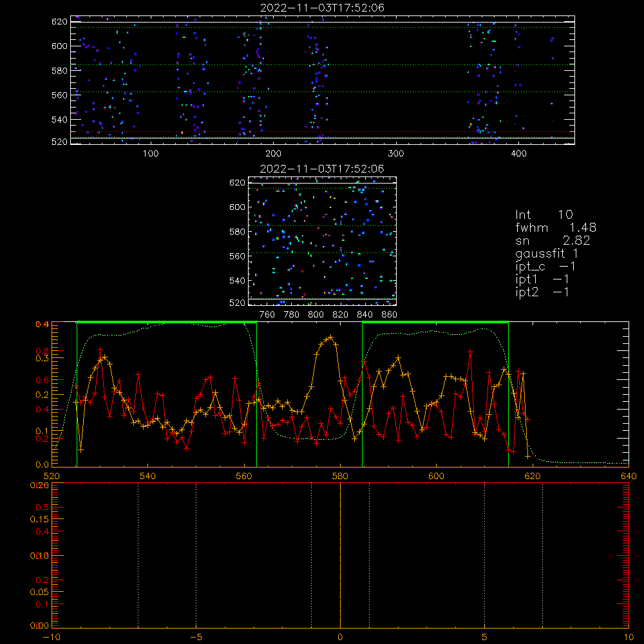Click y-axis label '620' of the top image

click(59, 22)
